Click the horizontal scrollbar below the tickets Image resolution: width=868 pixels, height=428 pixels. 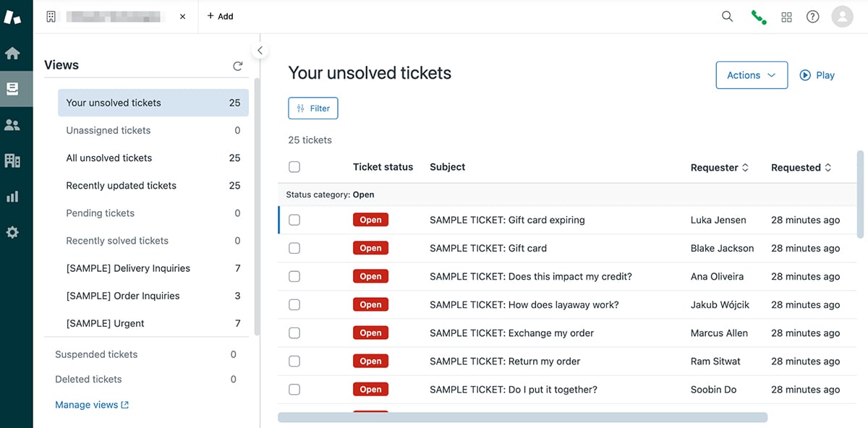point(522,416)
